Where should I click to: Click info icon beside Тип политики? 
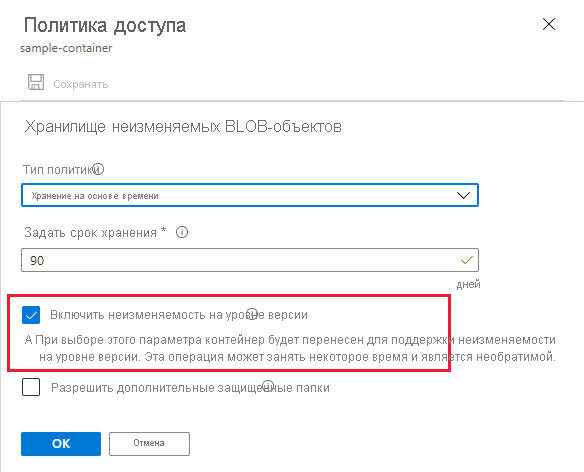click(x=98, y=169)
